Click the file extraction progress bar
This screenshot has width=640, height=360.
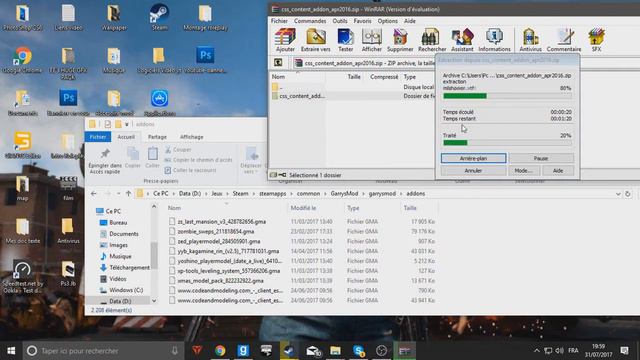pyautogui.click(x=507, y=96)
